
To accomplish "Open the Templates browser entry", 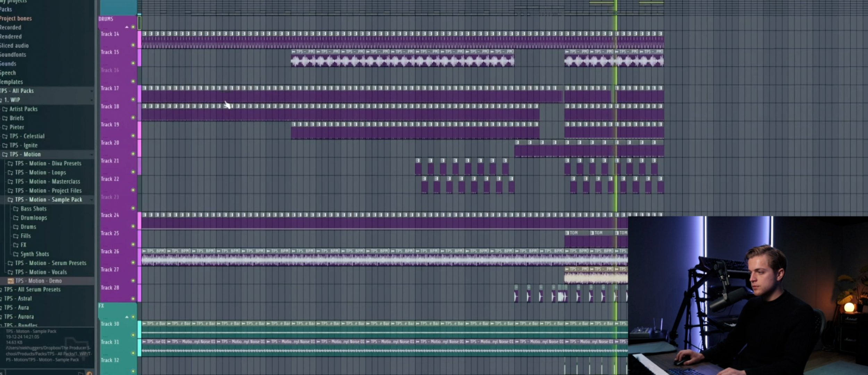I will point(11,82).
